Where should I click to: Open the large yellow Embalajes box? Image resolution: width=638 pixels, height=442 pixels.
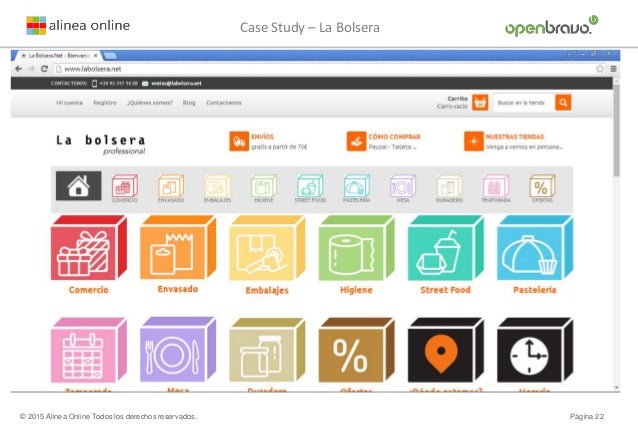click(x=267, y=248)
